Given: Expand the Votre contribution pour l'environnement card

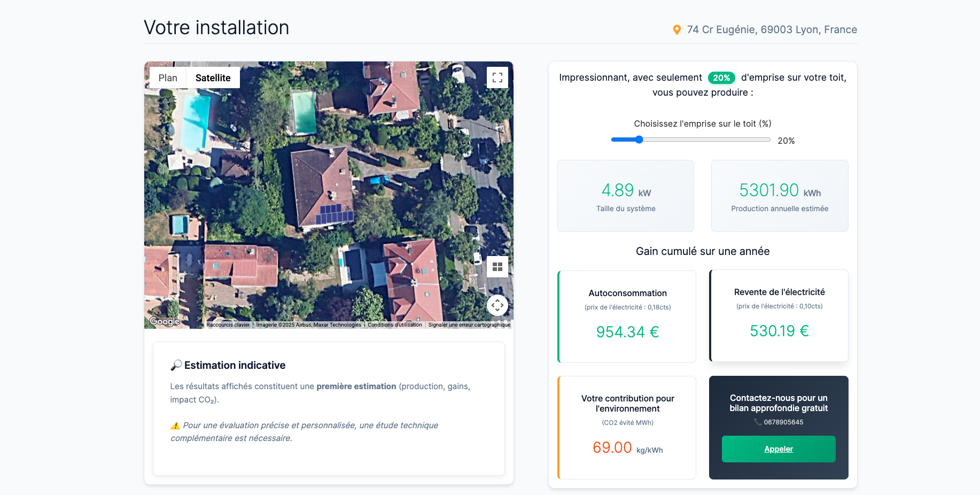Looking at the screenshot, I should pyautogui.click(x=626, y=428).
